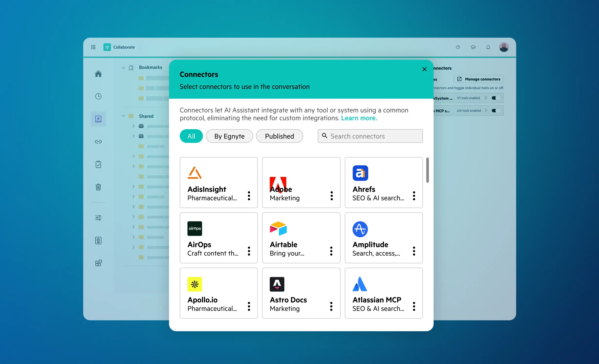Open Recent clock icon in sidebar
The width and height of the screenshot is (599, 364).
point(98,96)
